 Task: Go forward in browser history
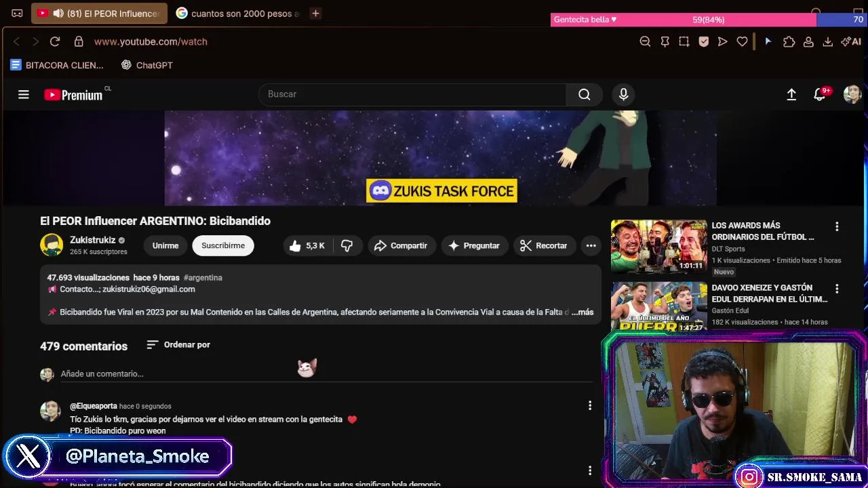pyautogui.click(x=35, y=41)
